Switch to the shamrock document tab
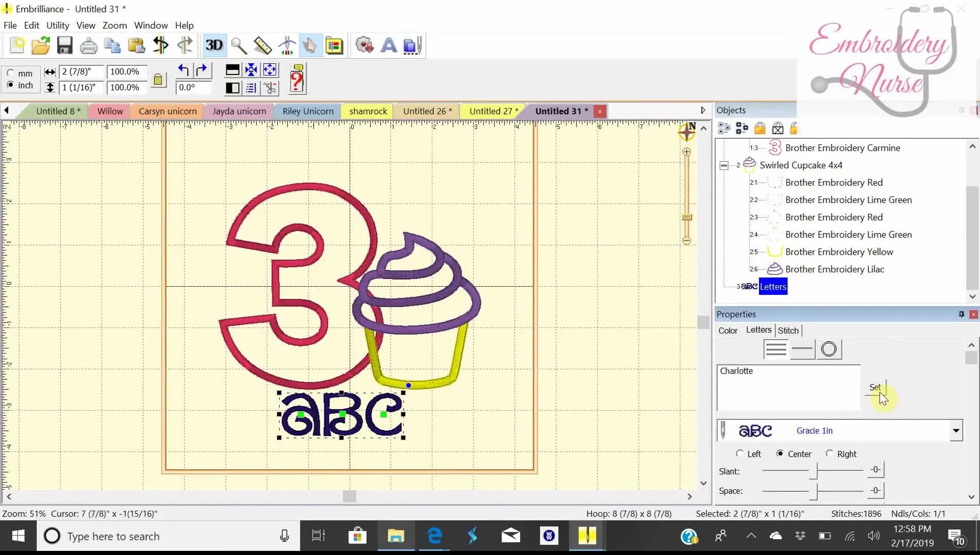The image size is (980, 555). 368,111
